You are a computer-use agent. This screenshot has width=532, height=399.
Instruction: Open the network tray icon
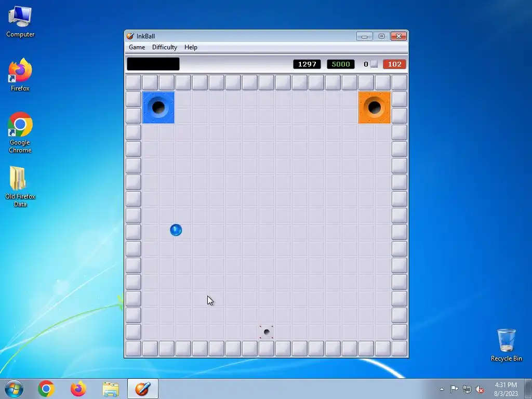(x=467, y=389)
